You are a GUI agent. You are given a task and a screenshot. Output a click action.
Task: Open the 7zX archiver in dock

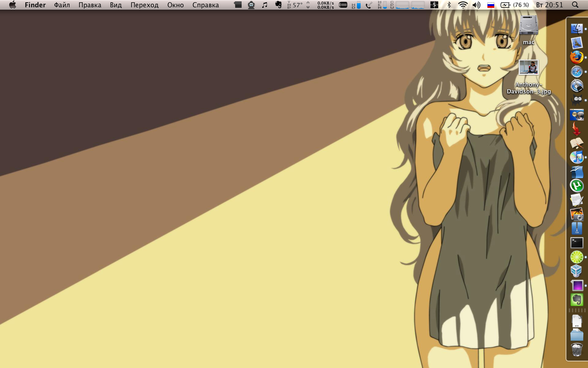577,228
